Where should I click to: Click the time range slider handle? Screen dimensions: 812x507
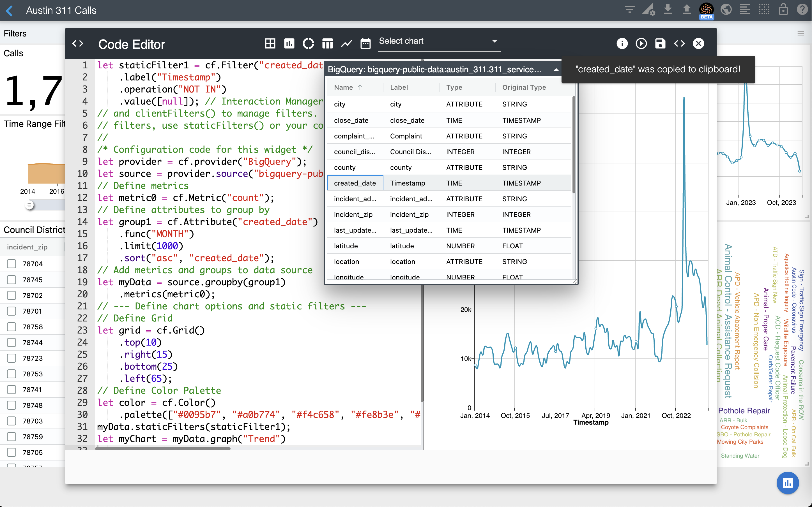[x=29, y=205]
